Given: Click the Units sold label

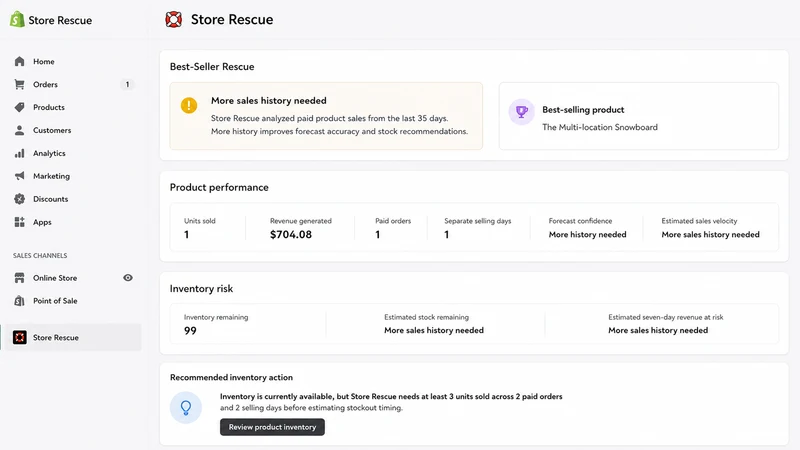Looking at the screenshot, I should (x=199, y=221).
